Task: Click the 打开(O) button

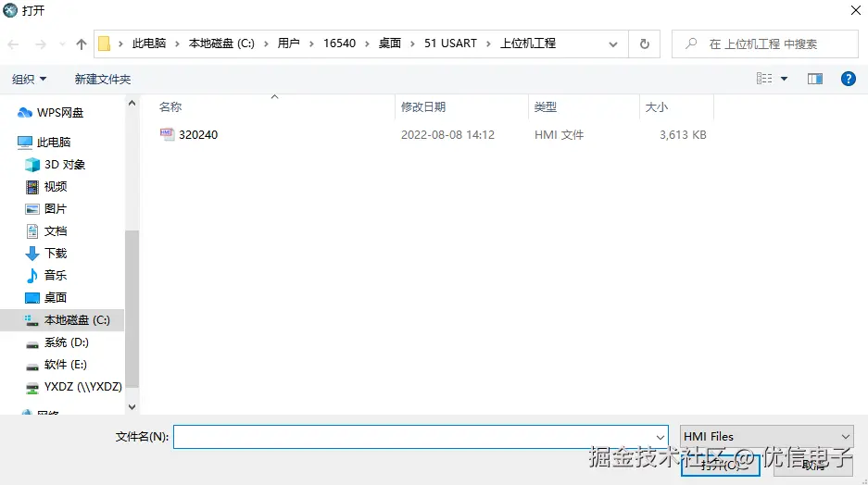Action: pos(720,465)
